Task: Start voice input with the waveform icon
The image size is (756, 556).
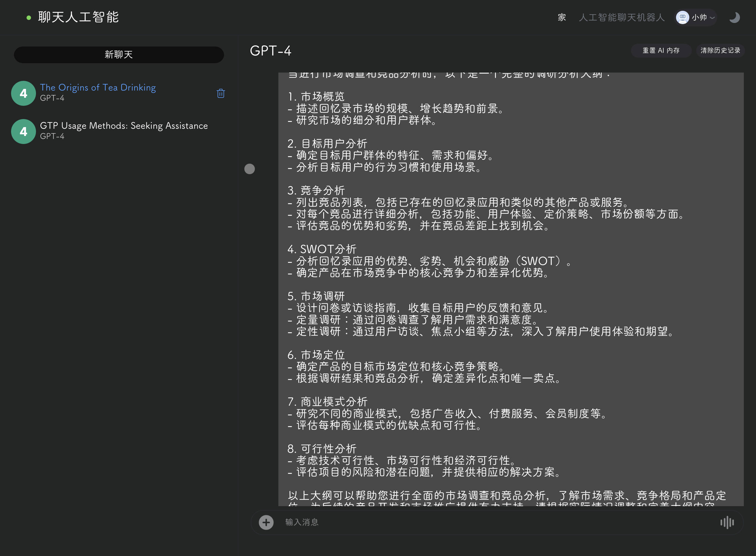Action: click(727, 522)
